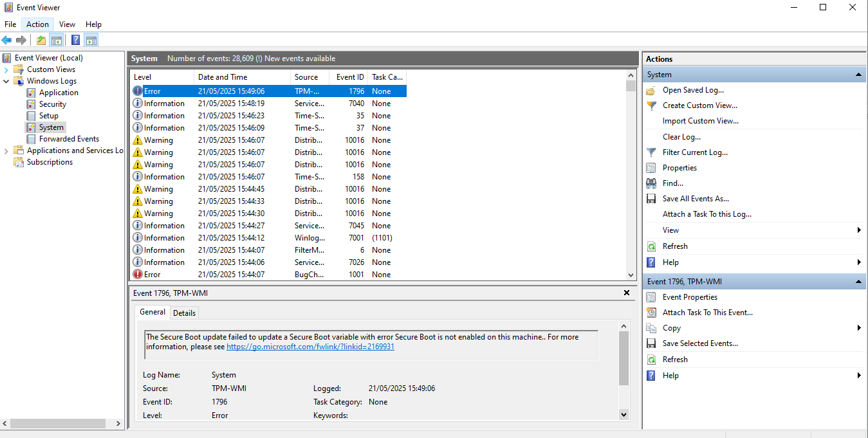The width and height of the screenshot is (868, 438).
Task: Click the Filter Current Log funnel icon
Action: tap(651, 152)
